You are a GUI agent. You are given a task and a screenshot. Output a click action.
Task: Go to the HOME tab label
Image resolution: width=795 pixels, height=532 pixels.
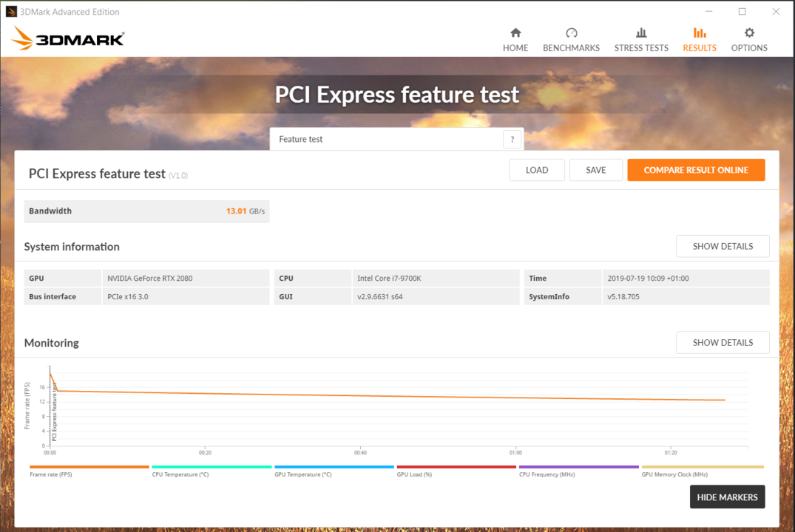515,47
